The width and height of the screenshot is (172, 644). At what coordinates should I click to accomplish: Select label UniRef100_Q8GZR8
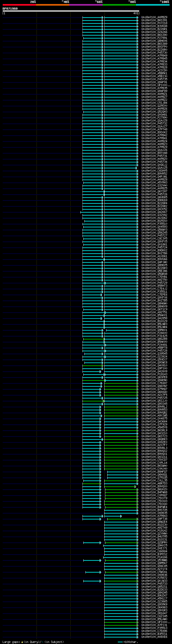tap(154, 339)
